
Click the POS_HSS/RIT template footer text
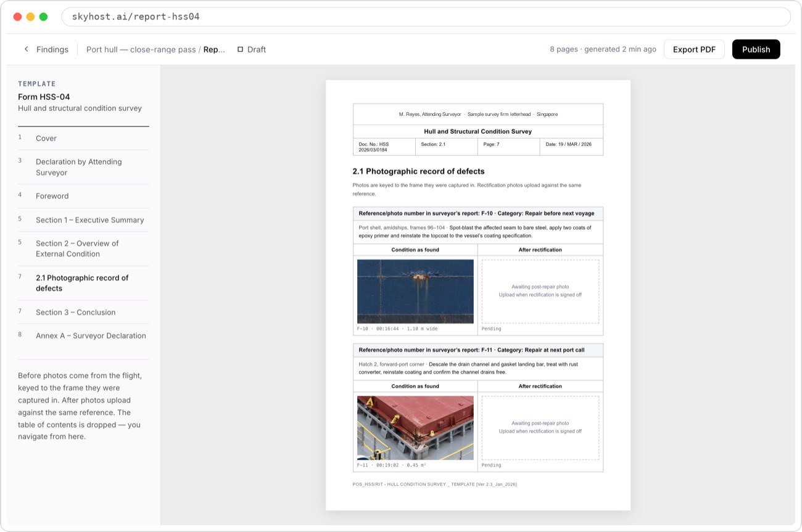(435, 485)
